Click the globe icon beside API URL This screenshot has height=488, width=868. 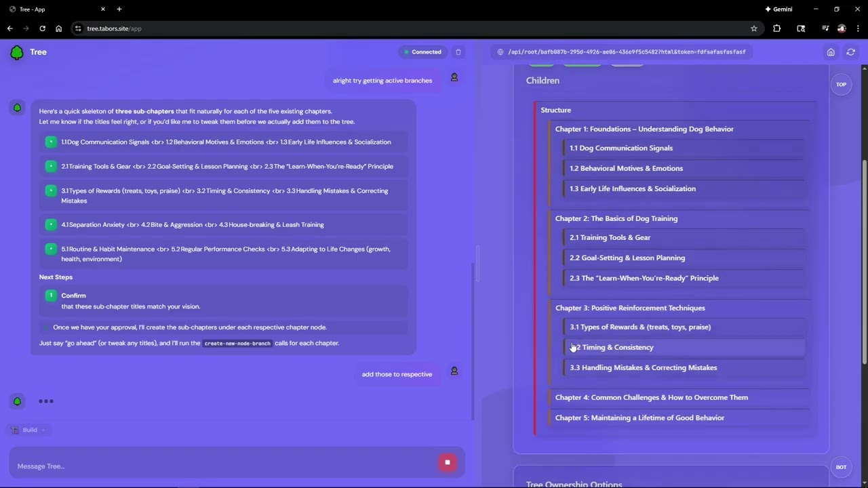click(x=500, y=52)
